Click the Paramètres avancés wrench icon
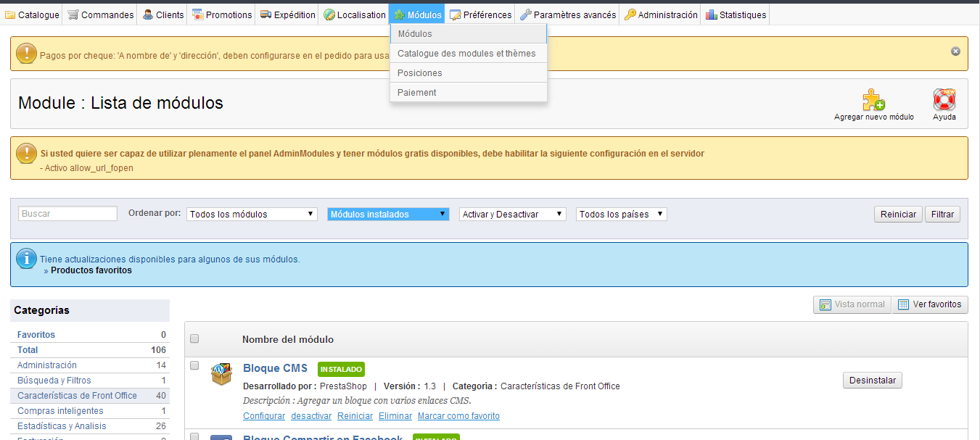Screen dimensions: 980x440 [526, 14]
